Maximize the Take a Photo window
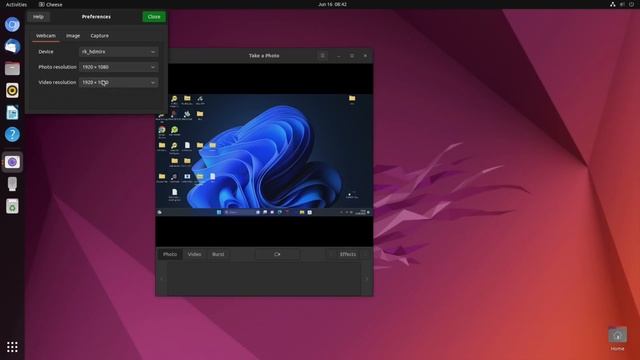Image resolution: width=640 pixels, height=360 pixels. click(352, 56)
